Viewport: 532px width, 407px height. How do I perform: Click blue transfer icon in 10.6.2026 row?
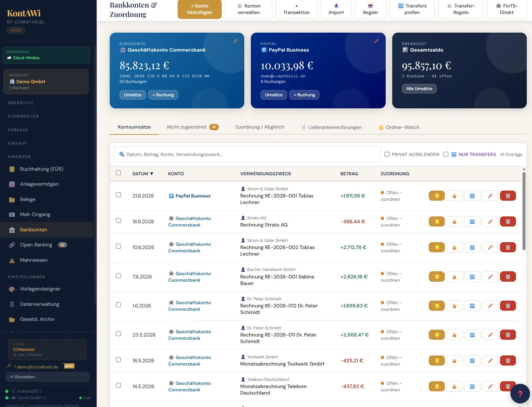[472, 247]
